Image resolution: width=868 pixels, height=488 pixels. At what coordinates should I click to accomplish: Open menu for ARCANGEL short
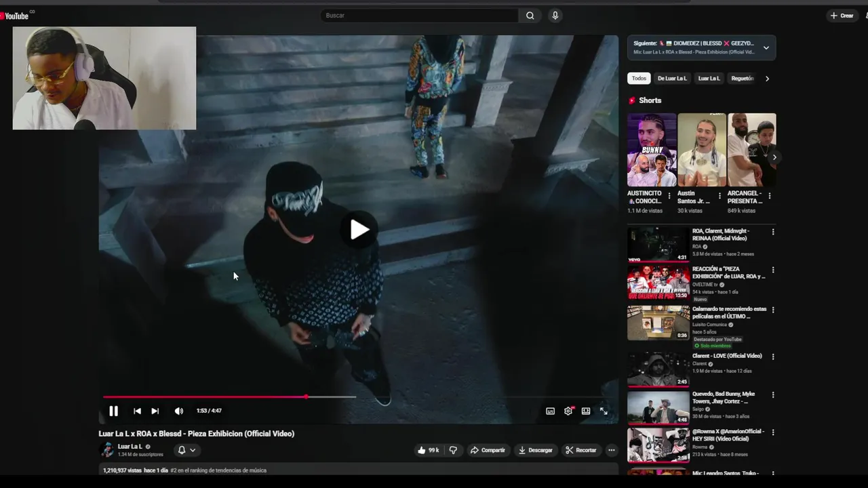(769, 196)
